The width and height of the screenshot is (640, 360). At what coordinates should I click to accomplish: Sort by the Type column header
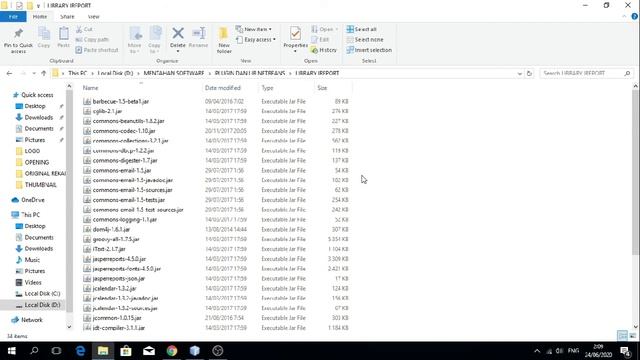(267, 88)
